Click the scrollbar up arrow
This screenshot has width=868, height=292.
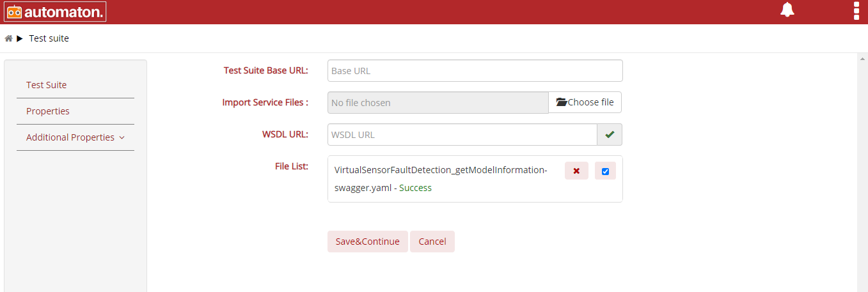[862, 58]
